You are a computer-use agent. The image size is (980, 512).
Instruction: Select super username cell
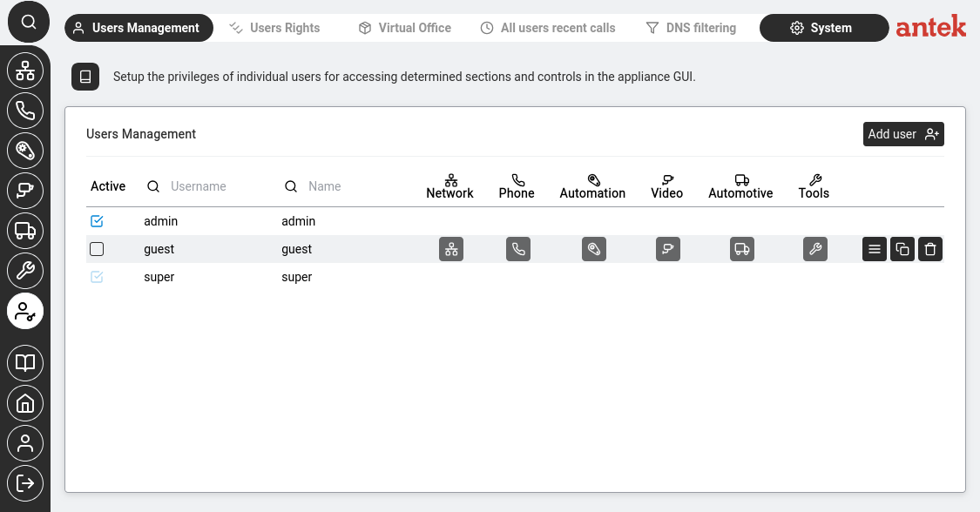159,277
